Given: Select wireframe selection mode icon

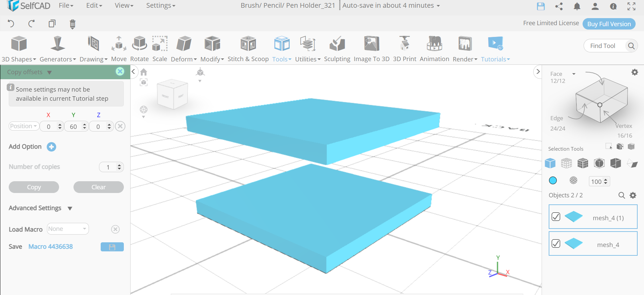Looking at the screenshot, I should click(566, 163).
